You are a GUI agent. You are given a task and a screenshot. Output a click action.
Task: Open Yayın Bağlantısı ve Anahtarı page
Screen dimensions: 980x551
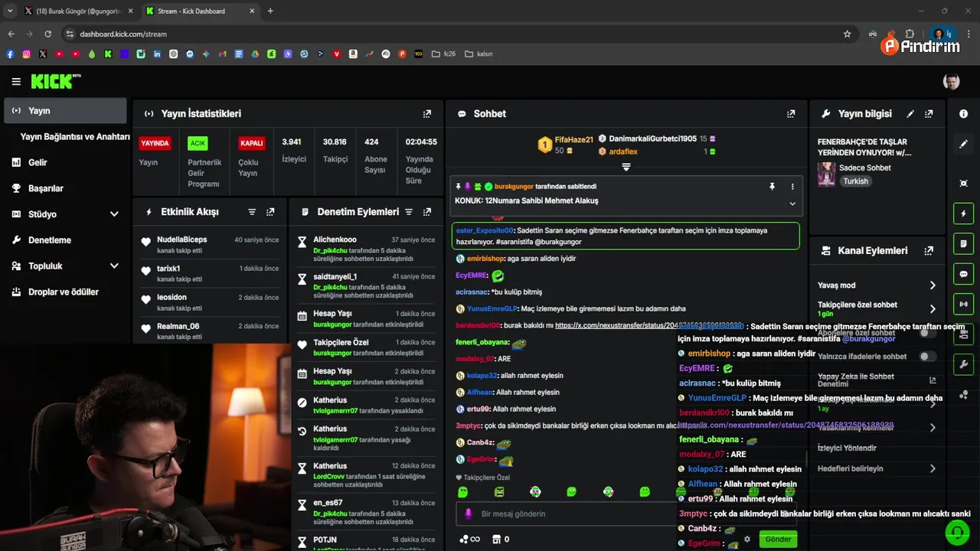coord(75,136)
